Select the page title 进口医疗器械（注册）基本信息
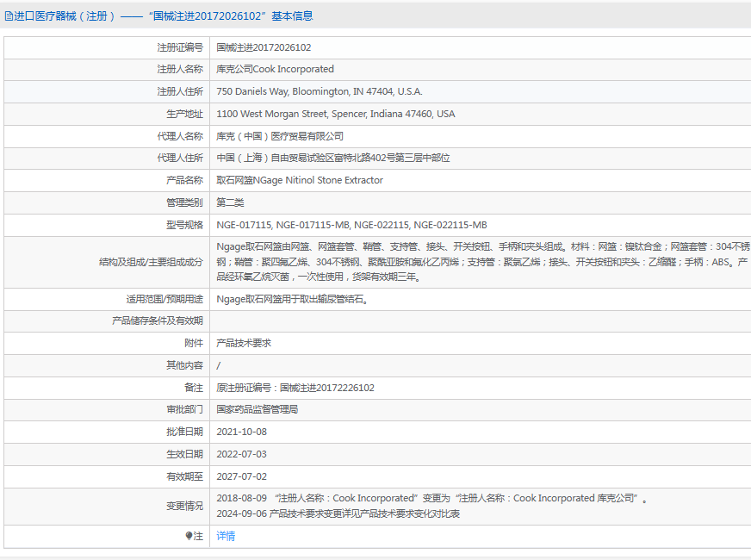The image size is (751, 560). (x=164, y=16)
